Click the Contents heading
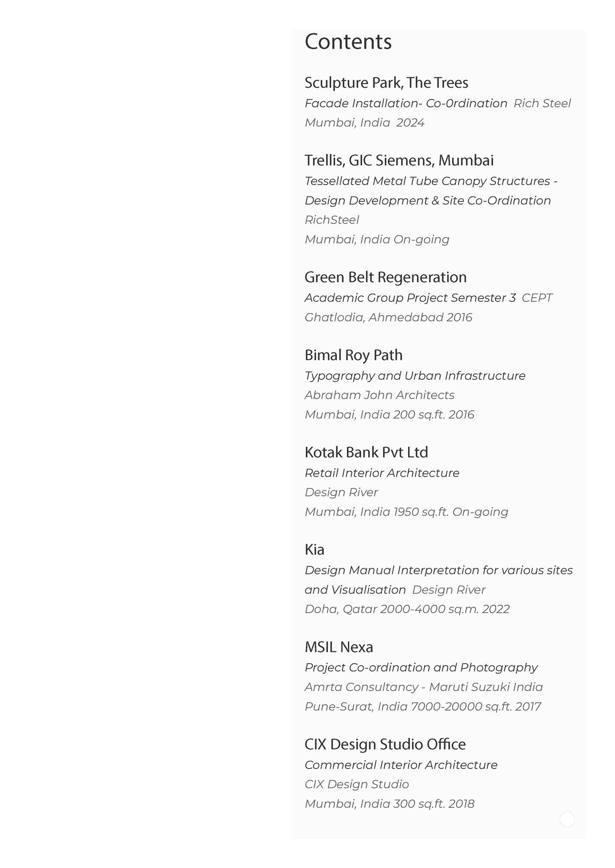 click(x=348, y=42)
